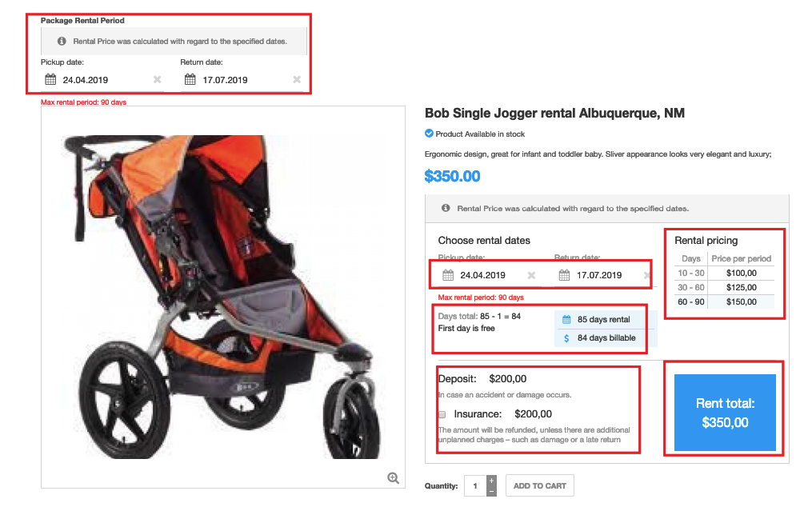Click the blue Rent total box
This screenshot has height=511, width=812.
[725, 413]
